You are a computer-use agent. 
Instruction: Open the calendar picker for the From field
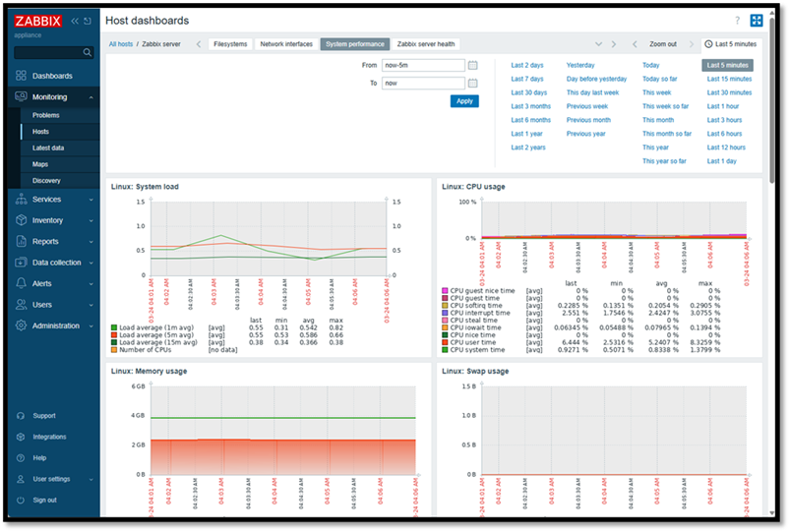point(472,65)
